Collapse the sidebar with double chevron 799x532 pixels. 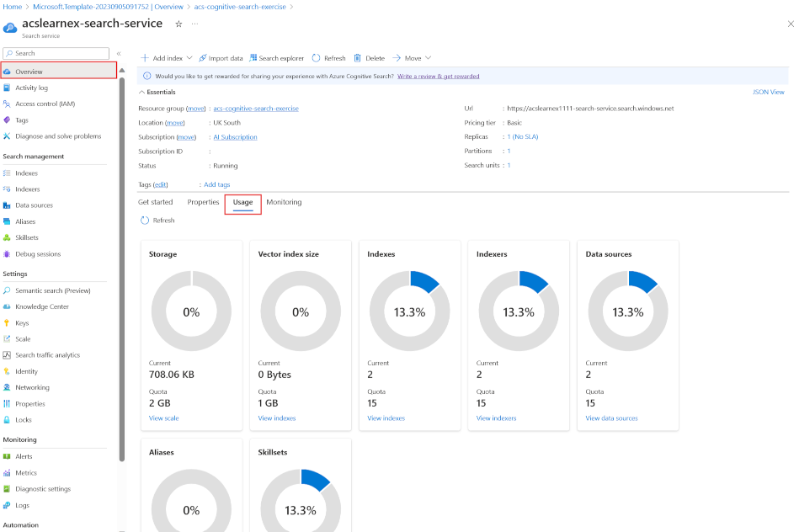[x=119, y=54]
